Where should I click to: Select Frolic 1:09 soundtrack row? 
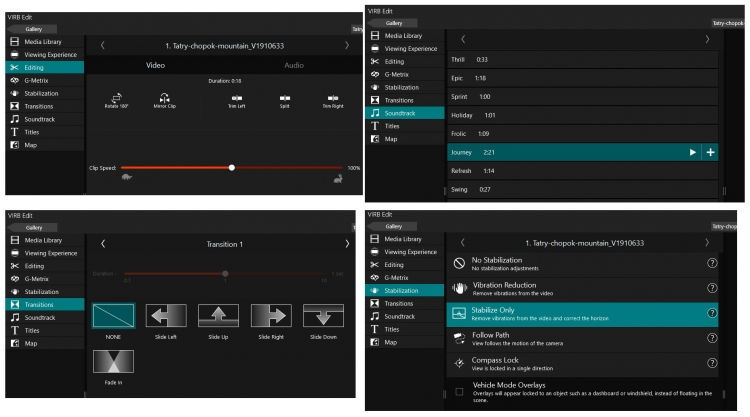pos(583,134)
